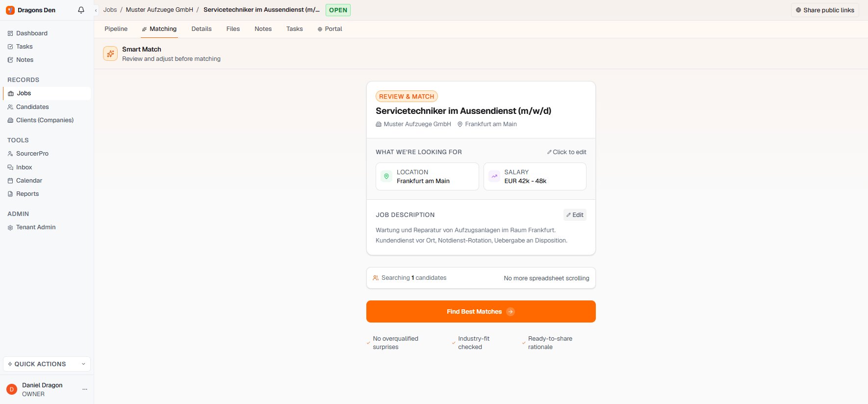Open Muster Aufzuege GmbH breadcrumb
Screen dimensions: 868x404
[159, 10]
